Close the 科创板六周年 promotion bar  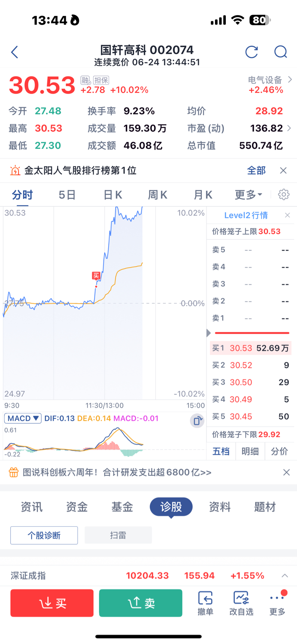287,472
